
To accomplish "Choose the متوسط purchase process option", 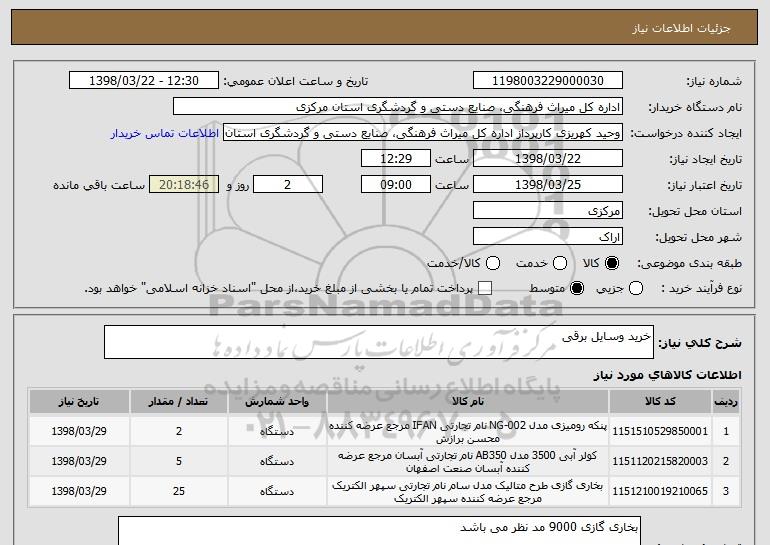I will coord(577,289).
